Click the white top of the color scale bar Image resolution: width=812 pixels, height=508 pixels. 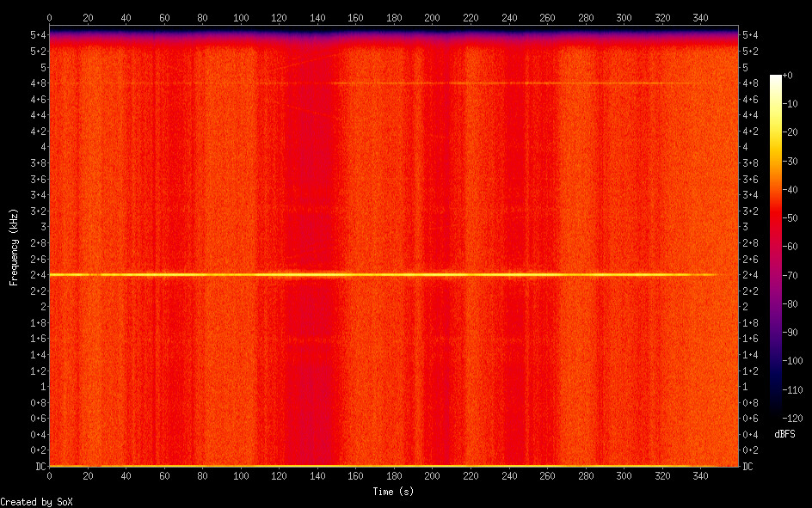click(x=776, y=79)
